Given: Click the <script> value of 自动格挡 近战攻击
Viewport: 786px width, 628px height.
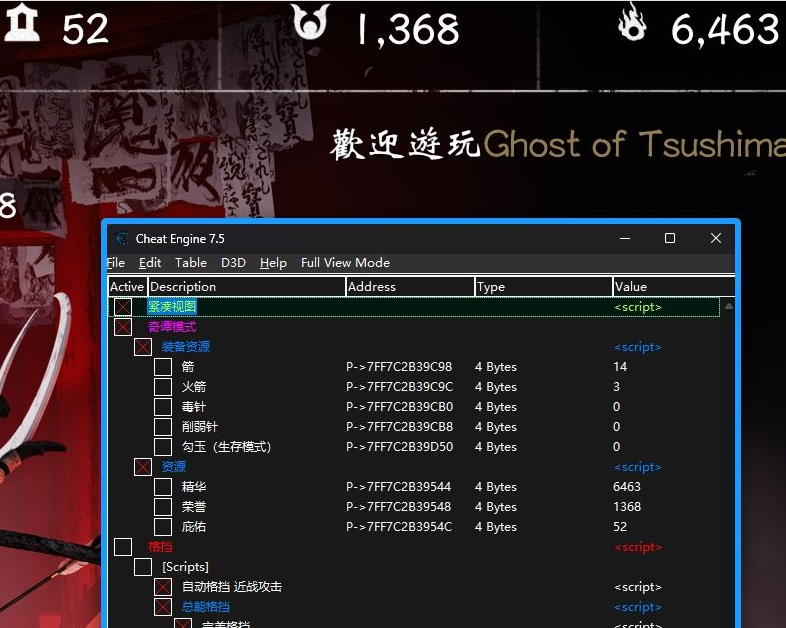Looking at the screenshot, I should pyautogui.click(x=638, y=587).
